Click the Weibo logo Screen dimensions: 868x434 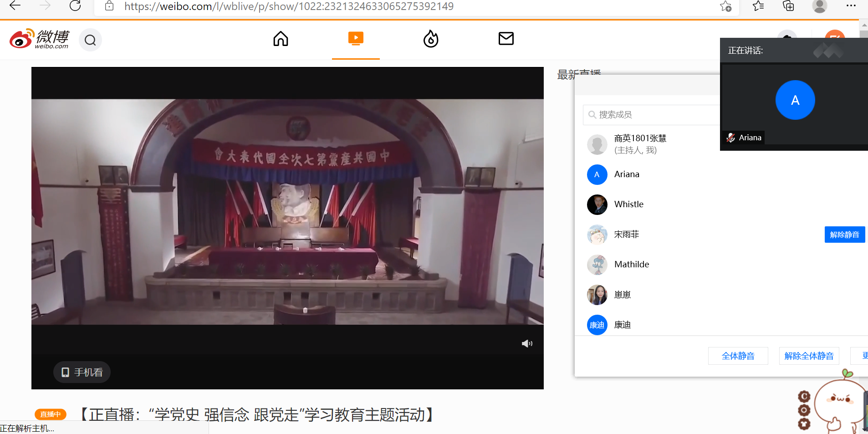pos(40,39)
